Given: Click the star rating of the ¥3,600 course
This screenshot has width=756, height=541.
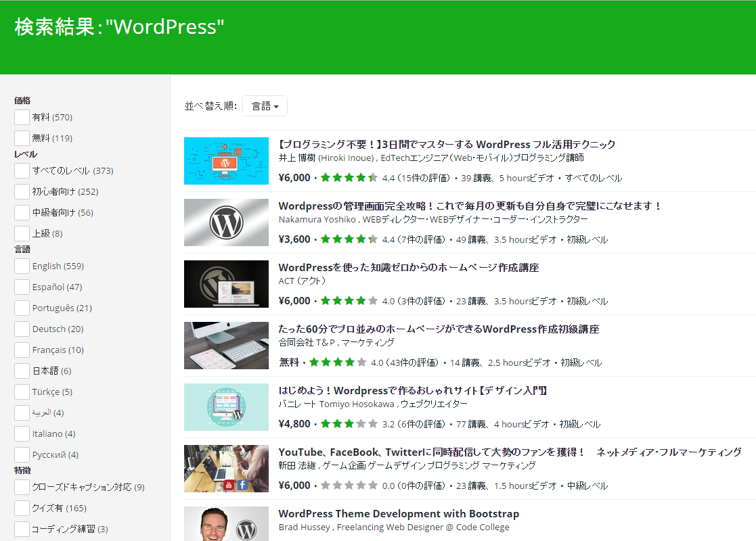Looking at the screenshot, I should click(x=349, y=239).
